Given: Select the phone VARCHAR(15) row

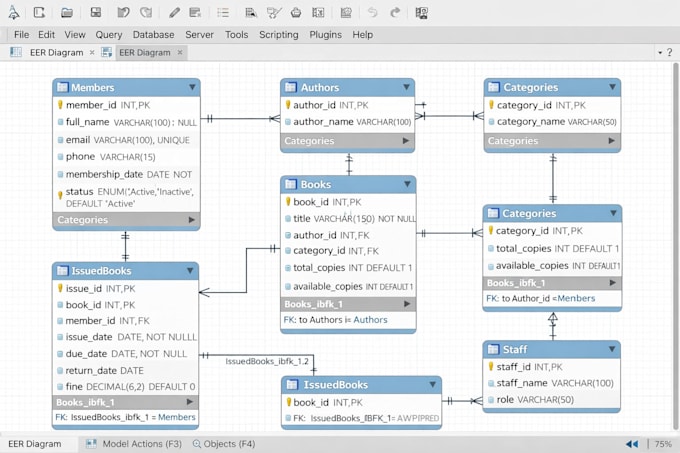Looking at the screenshot, I should click(x=126, y=156).
